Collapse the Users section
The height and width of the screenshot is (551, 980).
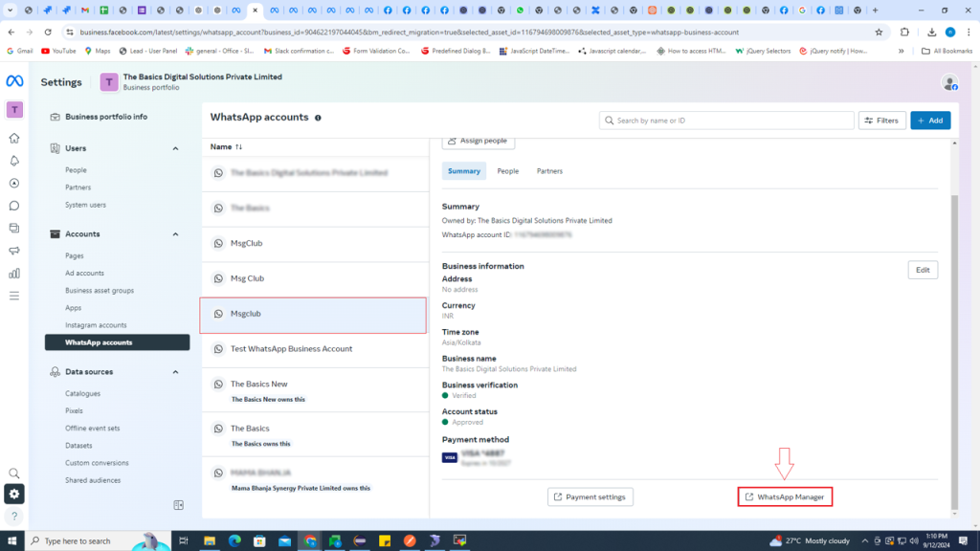(x=176, y=148)
